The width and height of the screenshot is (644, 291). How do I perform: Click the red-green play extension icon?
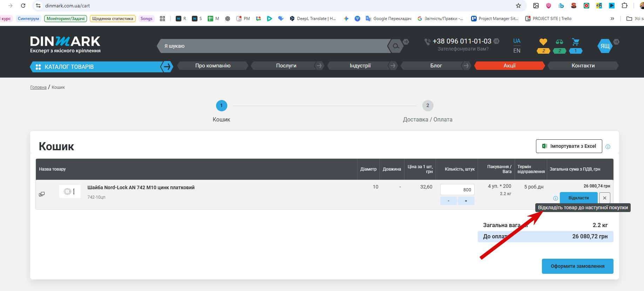tap(586, 6)
